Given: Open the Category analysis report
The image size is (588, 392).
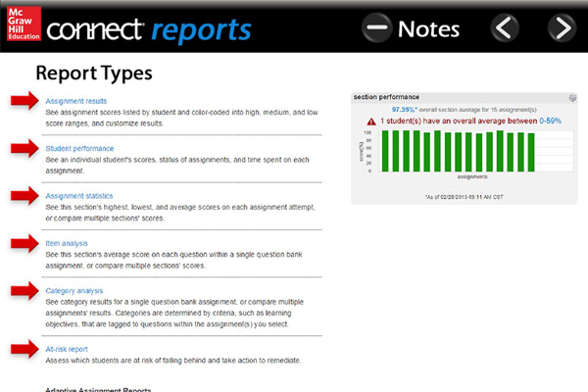Looking at the screenshot, I should coord(74,291).
